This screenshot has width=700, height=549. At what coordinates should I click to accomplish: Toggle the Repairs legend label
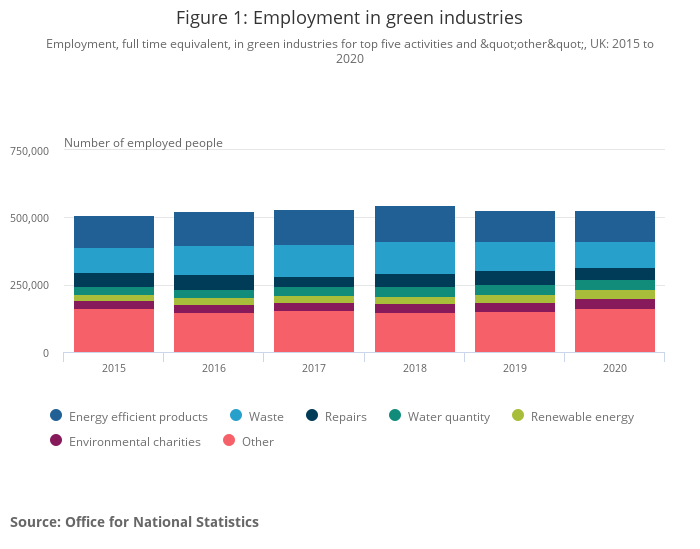(x=346, y=417)
